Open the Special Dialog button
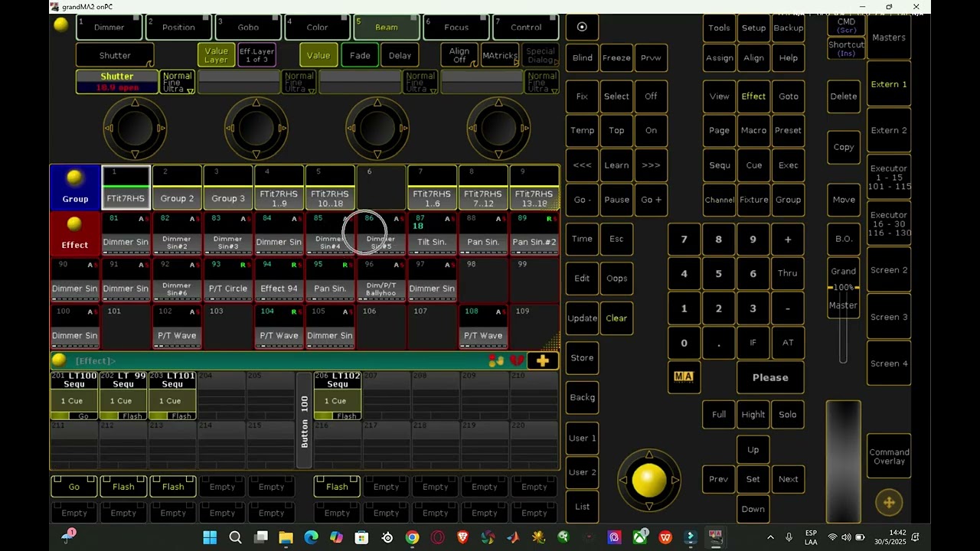The height and width of the screenshot is (551, 980). [x=541, y=55]
